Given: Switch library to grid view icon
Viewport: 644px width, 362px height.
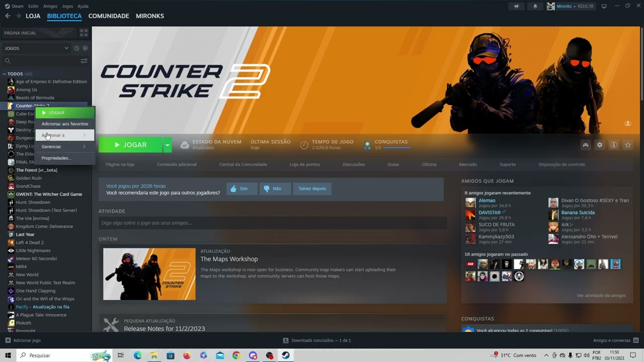Looking at the screenshot, I should tap(84, 33).
